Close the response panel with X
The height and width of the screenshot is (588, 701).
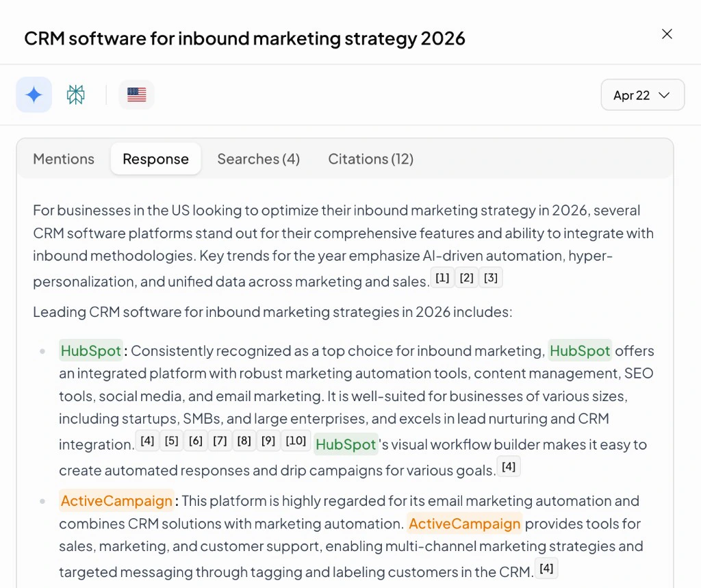pos(667,34)
